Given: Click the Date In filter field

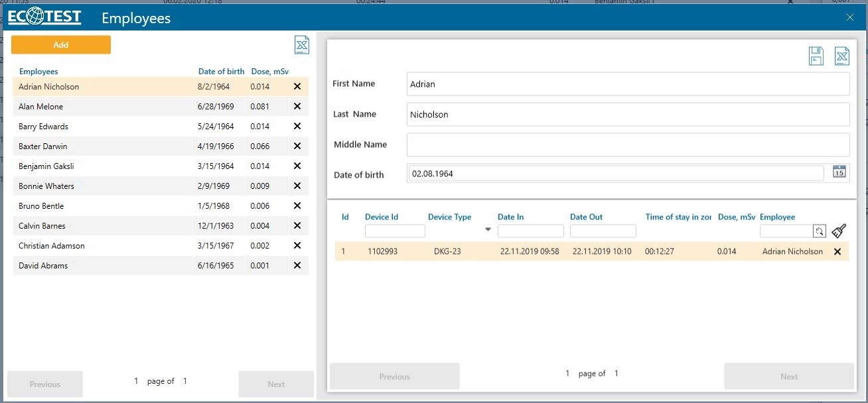Looking at the screenshot, I should (530, 231).
